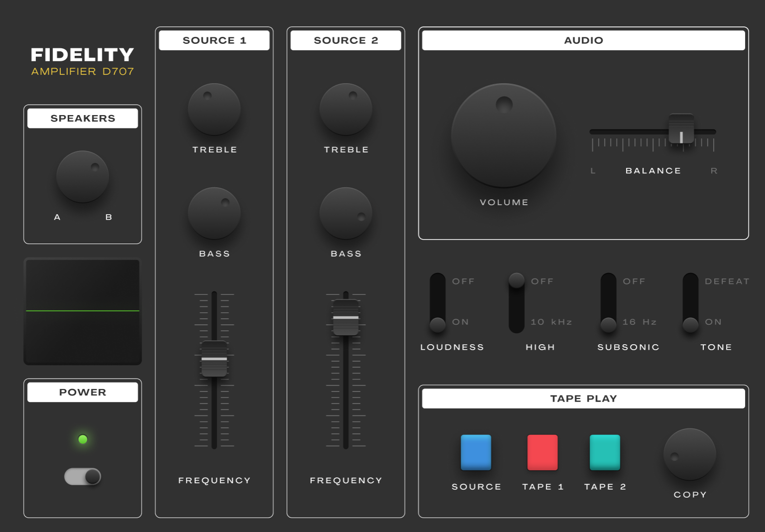
Task: Click the Source 1 panel header
Action: pyautogui.click(x=214, y=40)
